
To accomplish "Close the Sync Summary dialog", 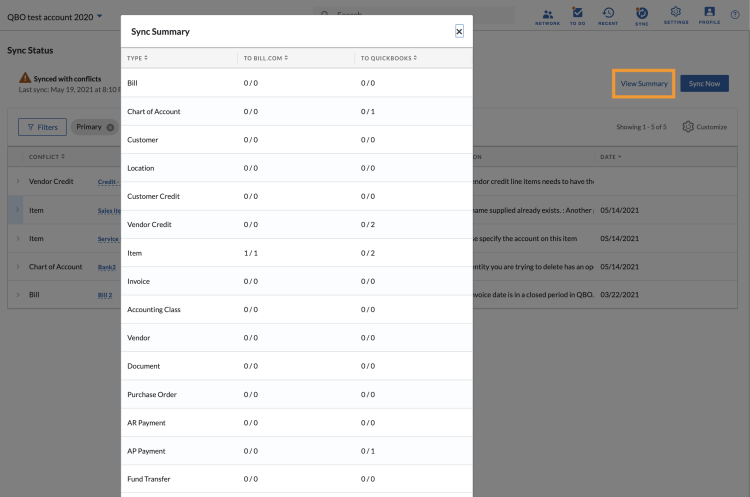I will [x=459, y=32].
